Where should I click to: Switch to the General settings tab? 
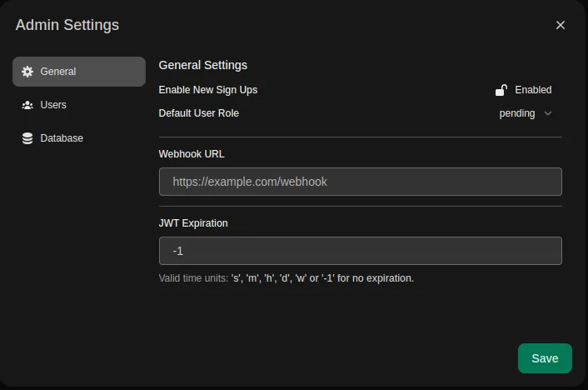(79, 72)
